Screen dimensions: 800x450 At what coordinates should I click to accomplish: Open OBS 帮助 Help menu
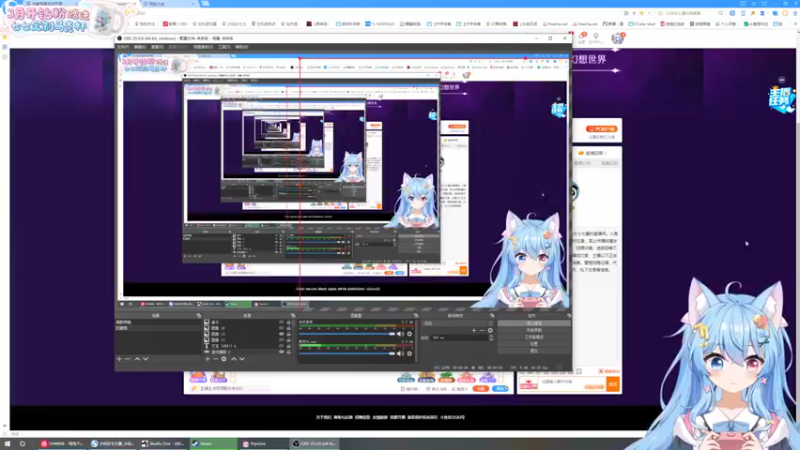pyautogui.click(x=241, y=47)
